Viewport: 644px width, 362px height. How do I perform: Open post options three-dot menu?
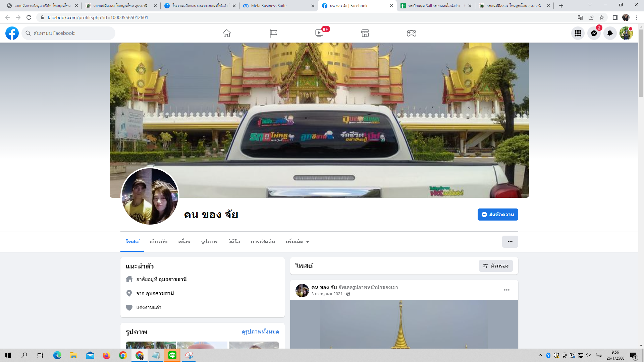(x=507, y=290)
